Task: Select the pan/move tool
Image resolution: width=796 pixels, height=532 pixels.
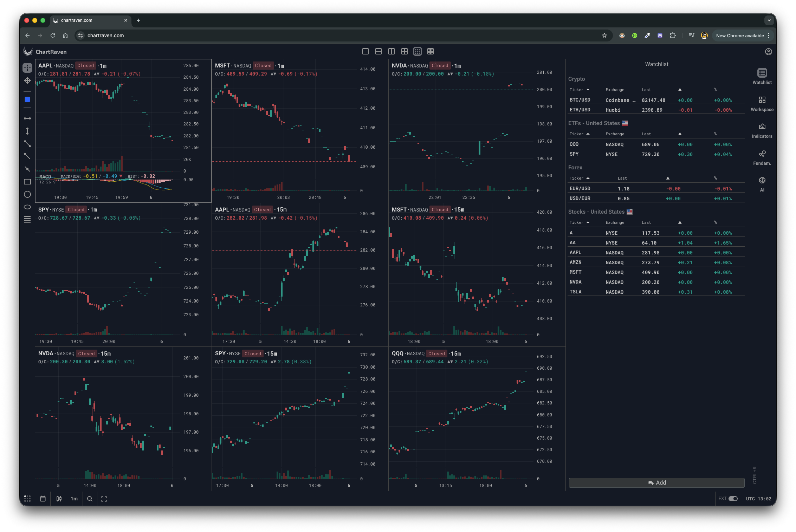Action: [27, 81]
